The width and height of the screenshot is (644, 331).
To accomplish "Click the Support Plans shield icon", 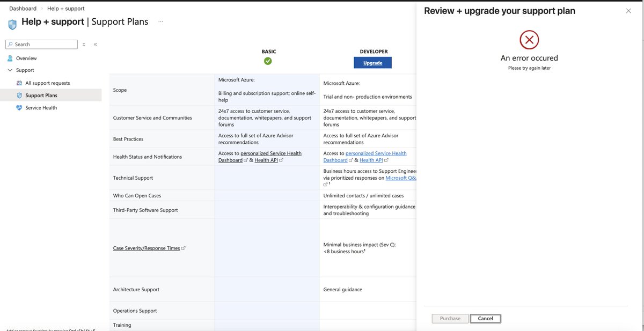I will pyautogui.click(x=20, y=95).
